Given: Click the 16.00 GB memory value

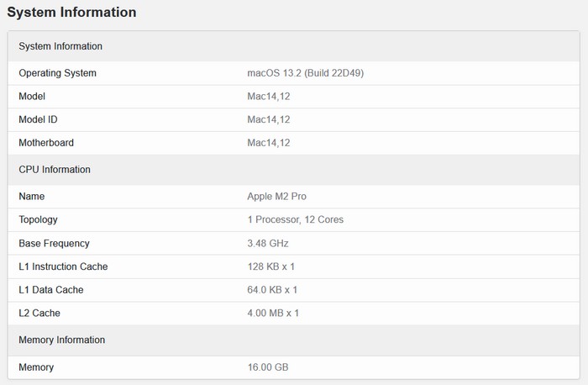Looking at the screenshot, I should [x=268, y=367].
